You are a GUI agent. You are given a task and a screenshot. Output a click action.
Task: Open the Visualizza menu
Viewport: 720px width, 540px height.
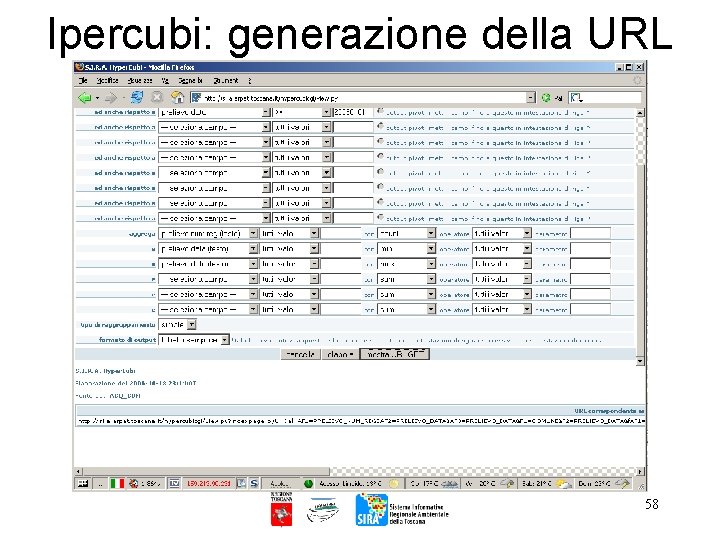pos(140,80)
